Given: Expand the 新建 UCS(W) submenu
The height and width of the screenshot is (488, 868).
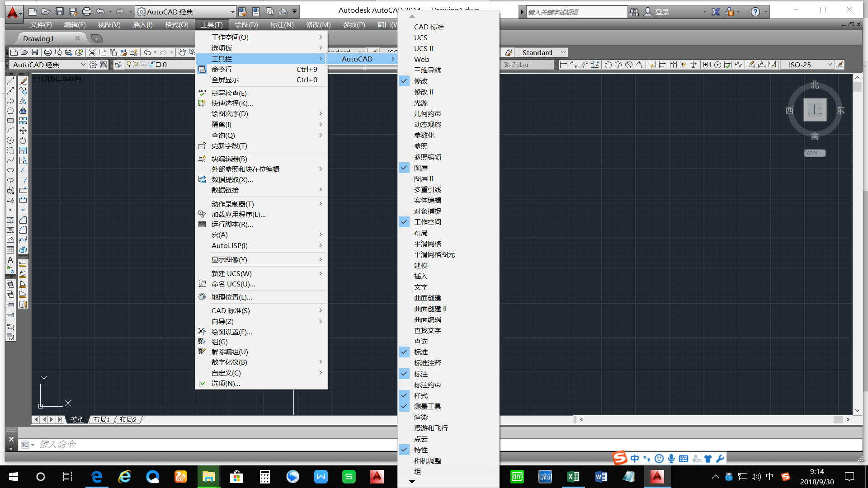Looking at the screenshot, I should (x=261, y=273).
